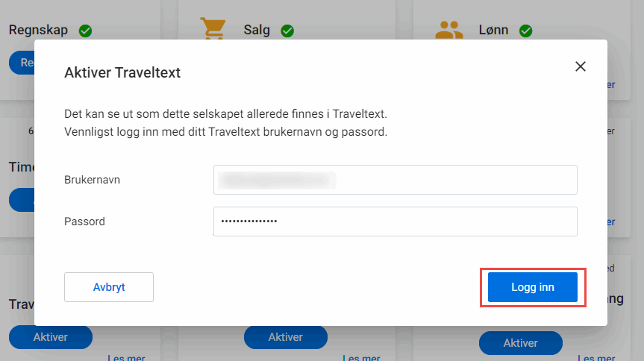Screen dimensions: 644x361
Task: Open Les mer link in bottom middle card
Action: coord(360,357)
